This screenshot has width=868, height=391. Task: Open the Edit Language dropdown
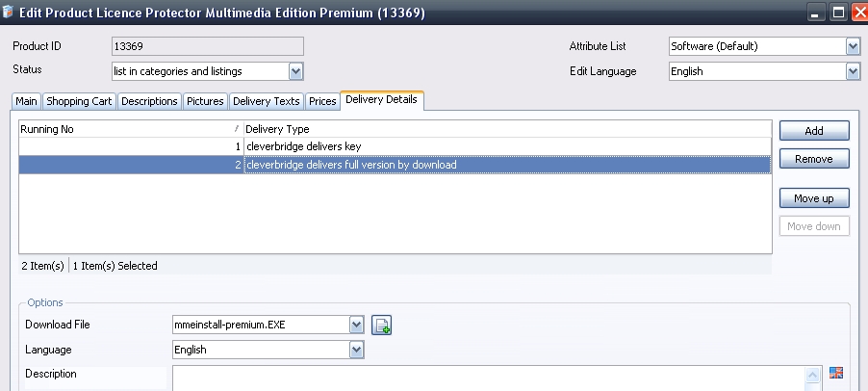852,71
